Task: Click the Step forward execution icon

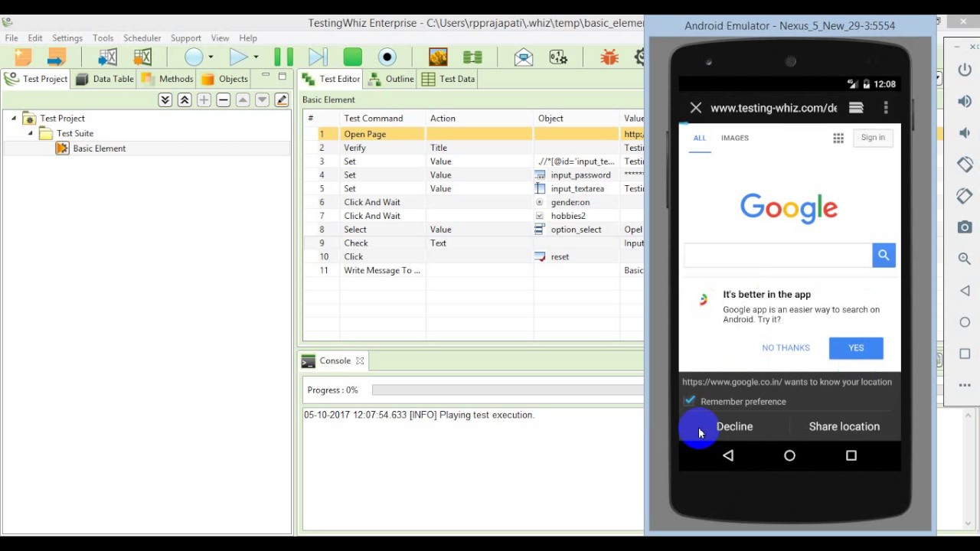Action: click(317, 57)
